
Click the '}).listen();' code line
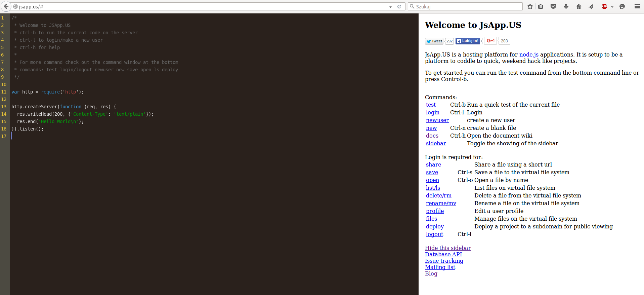(x=28, y=129)
